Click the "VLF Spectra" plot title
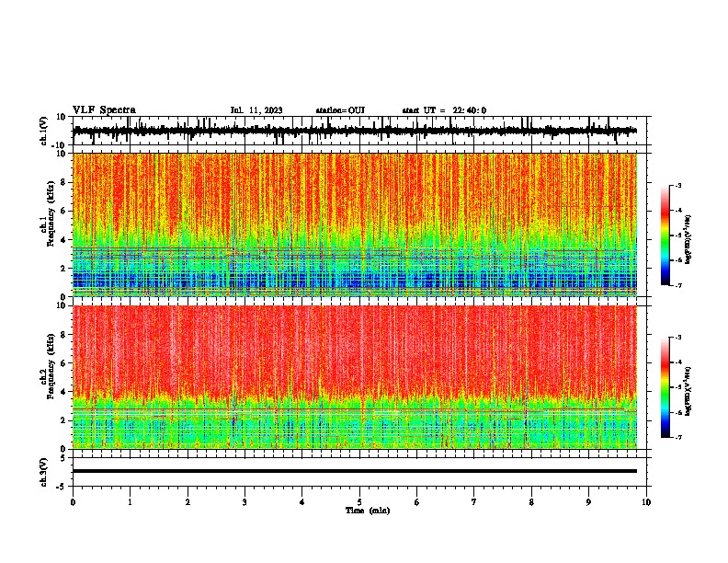Image resolution: width=728 pixels, height=563 pixels. (104, 110)
